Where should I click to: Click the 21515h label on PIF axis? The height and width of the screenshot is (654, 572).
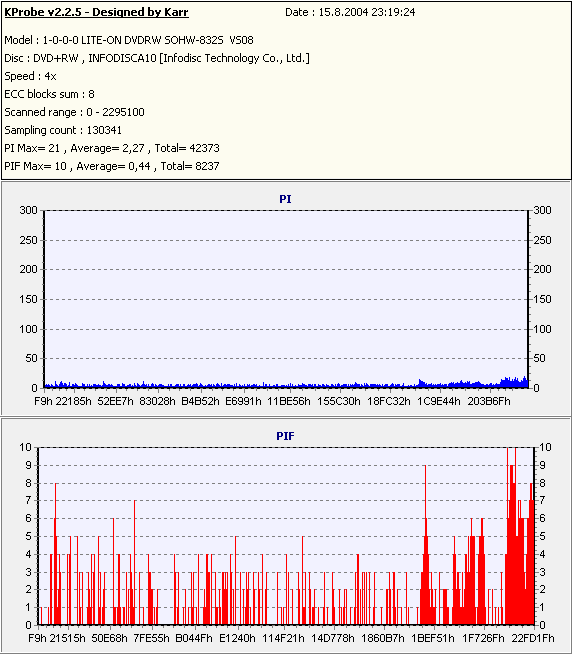[68, 638]
